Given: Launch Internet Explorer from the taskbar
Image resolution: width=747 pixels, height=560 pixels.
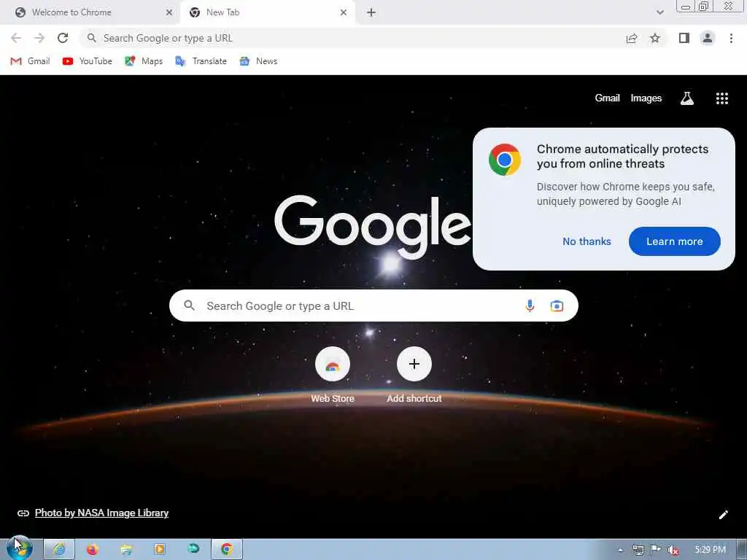Looking at the screenshot, I should point(59,550).
